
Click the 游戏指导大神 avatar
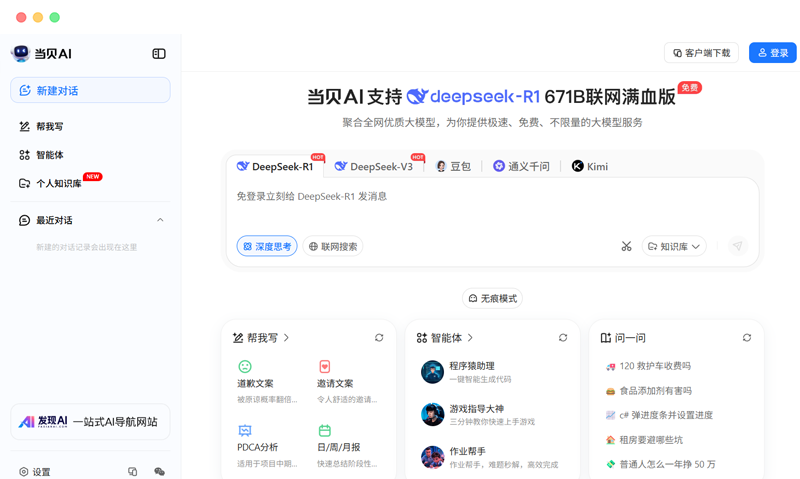pyautogui.click(x=432, y=414)
